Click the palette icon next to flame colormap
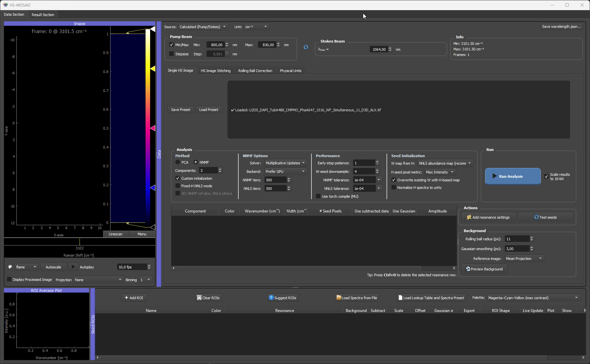 (x=10, y=267)
